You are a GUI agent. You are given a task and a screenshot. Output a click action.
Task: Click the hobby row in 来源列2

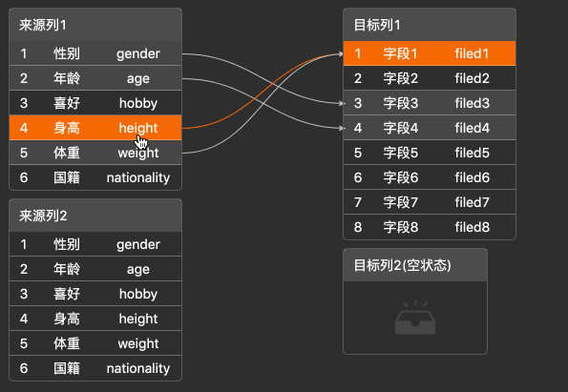95,294
